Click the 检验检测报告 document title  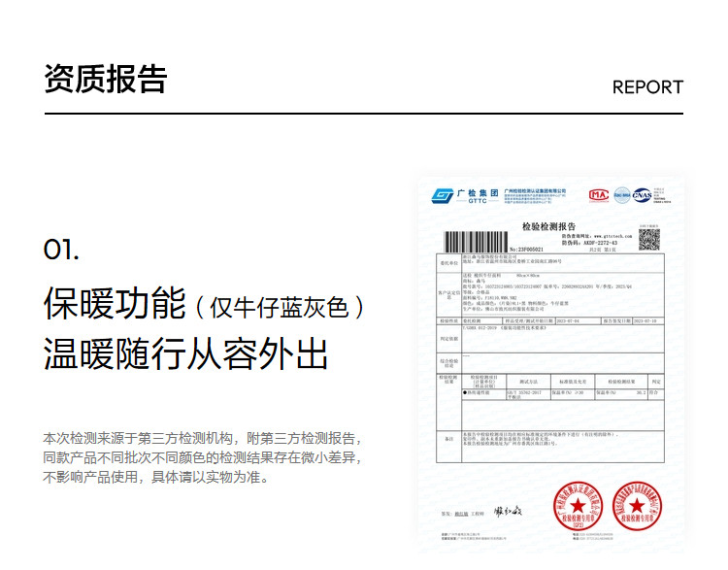548,225
